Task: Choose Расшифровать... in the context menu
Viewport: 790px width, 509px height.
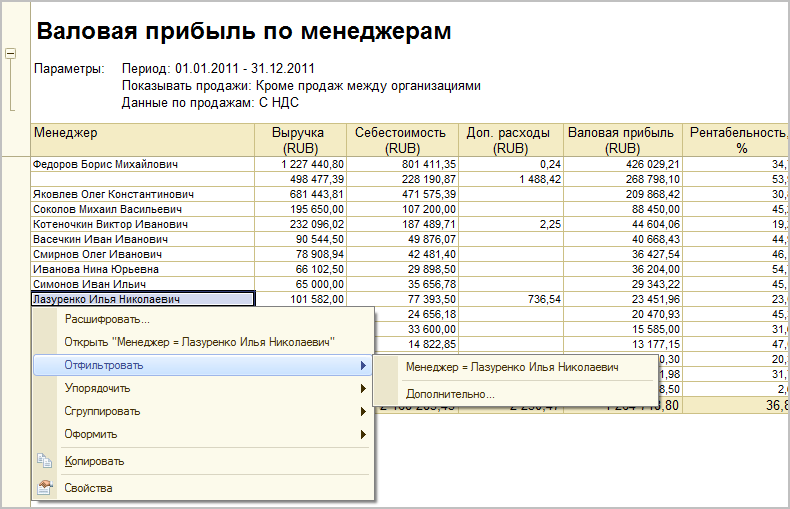Action: click(x=107, y=319)
